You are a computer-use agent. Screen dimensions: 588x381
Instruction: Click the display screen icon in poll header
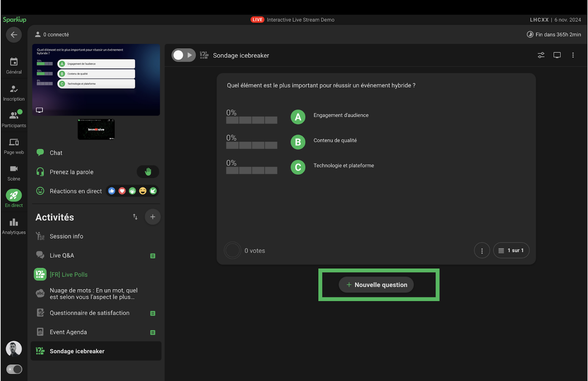click(x=557, y=55)
